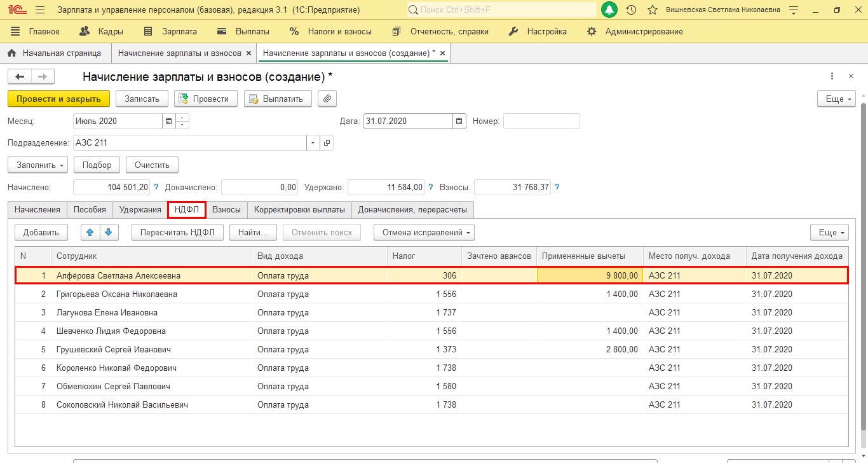Click the Доначислено amount field

point(260,188)
